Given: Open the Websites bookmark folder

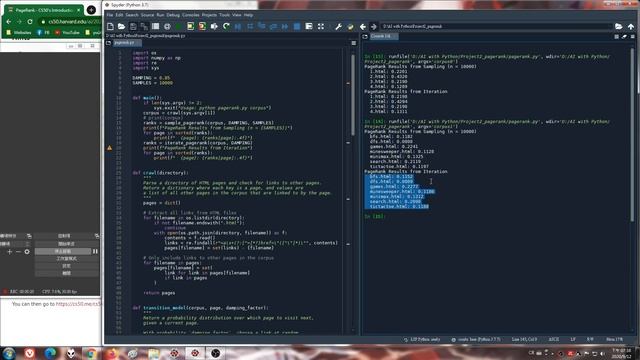Looking at the screenshot, I should (19, 33).
